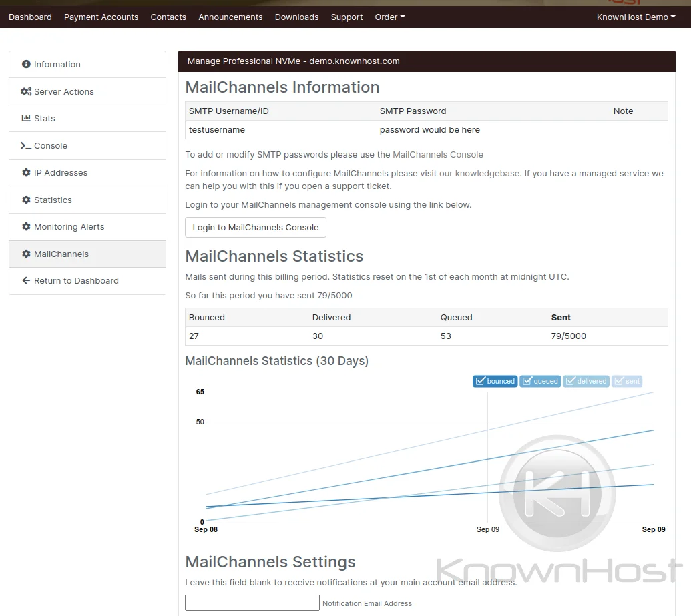Click the Information circle icon in sidebar

point(26,65)
